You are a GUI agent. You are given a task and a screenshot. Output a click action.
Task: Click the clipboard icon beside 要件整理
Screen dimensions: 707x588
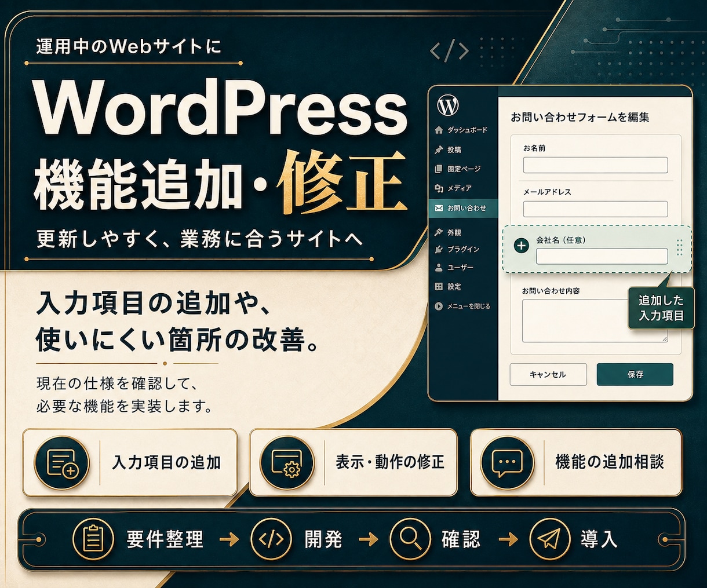coord(93,539)
